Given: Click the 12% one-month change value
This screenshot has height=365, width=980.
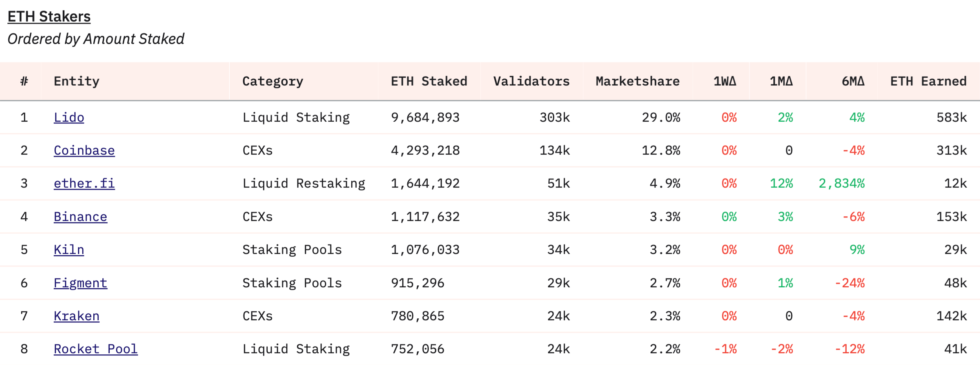Looking at the screenshot, I should [782, 183].
